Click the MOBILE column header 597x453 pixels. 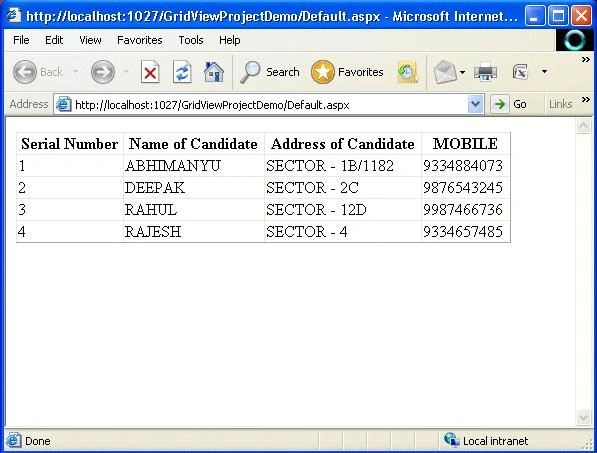(465, 144)
